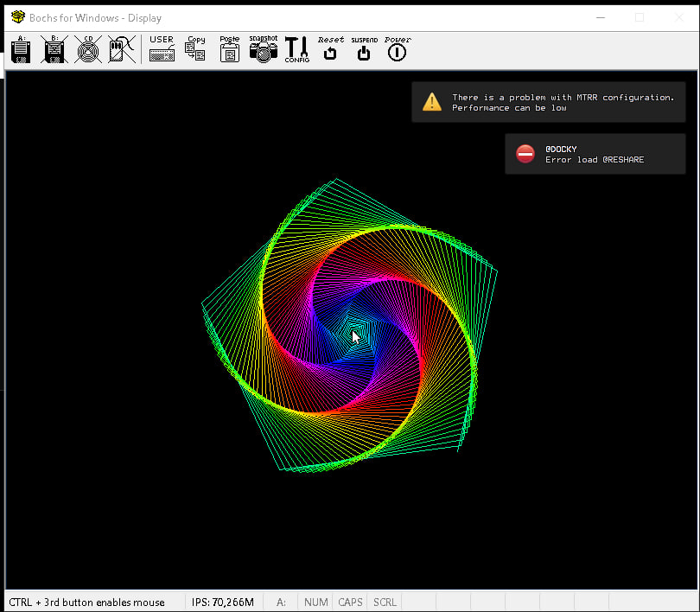Click the Paste clipboard icon
This screenshot has height=612, width=700.
tap(229, 50)
